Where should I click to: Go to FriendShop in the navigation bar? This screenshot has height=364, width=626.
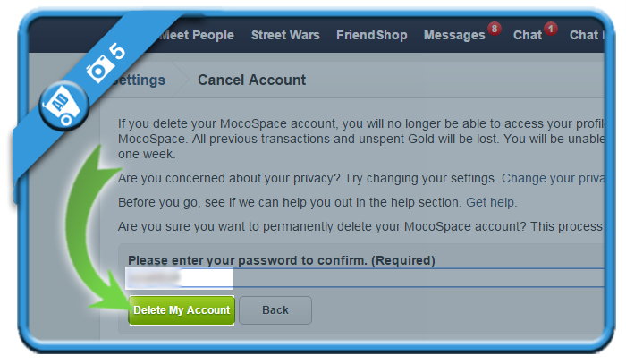point(372,35)
